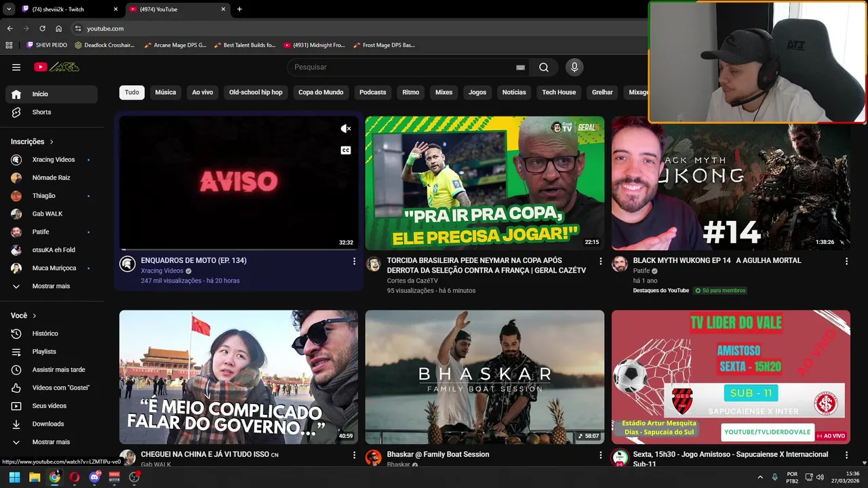Reload the page
This screenshot has height=488, width=868.
(42, 28)
